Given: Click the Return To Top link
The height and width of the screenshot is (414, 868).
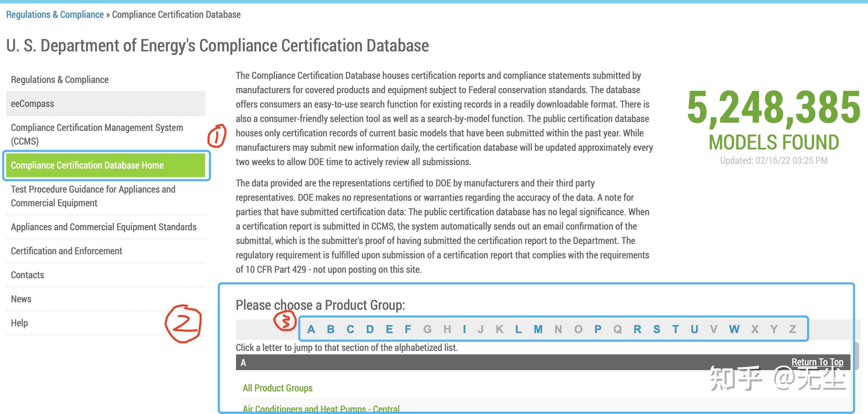Looking at the screenshot, I should [817, 362].
